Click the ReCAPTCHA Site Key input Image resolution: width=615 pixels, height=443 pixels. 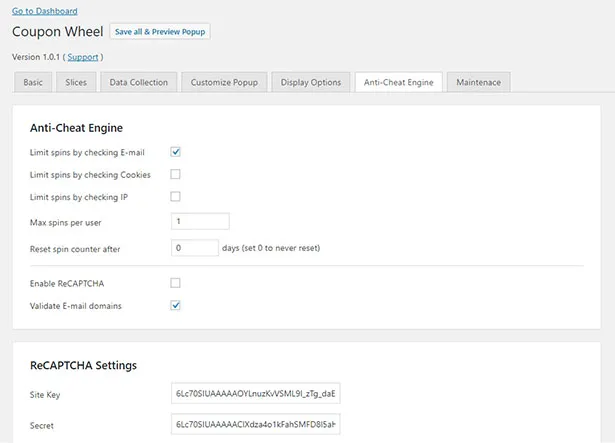pyautogui.click(x=257, y=395)
